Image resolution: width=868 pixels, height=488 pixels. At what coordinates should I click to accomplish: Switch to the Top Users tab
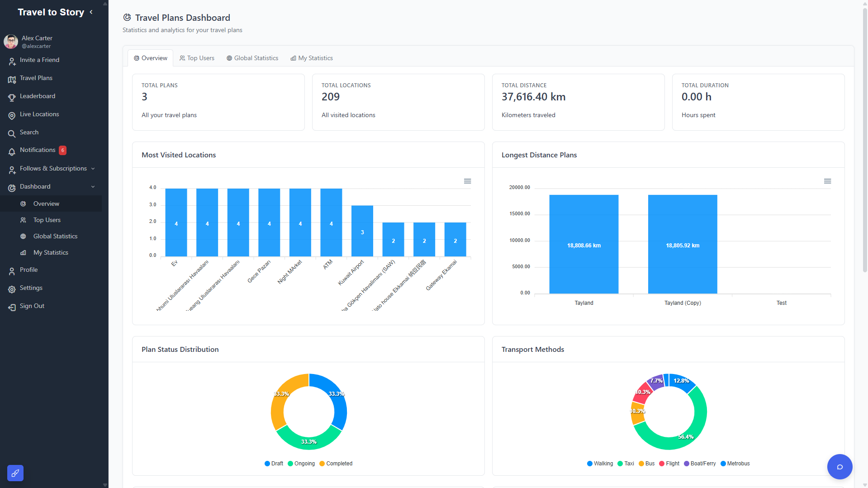[197, 58]
